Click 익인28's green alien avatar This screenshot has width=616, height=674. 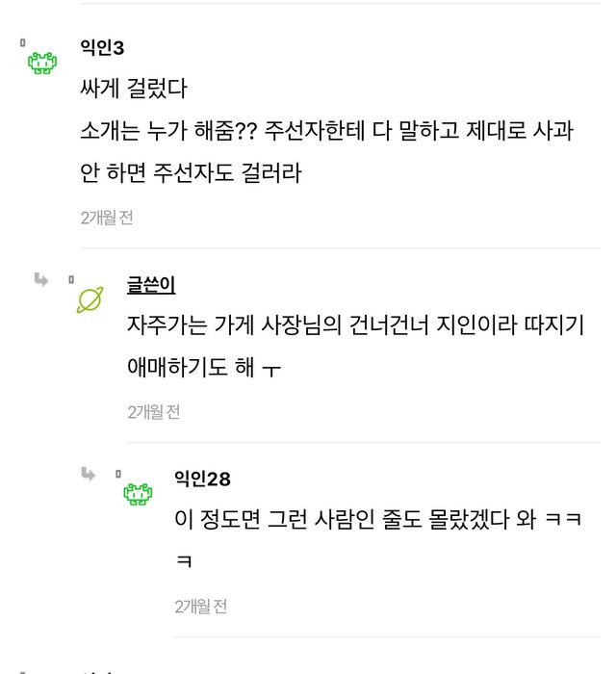pyautogui.click(x=138, y=495)
